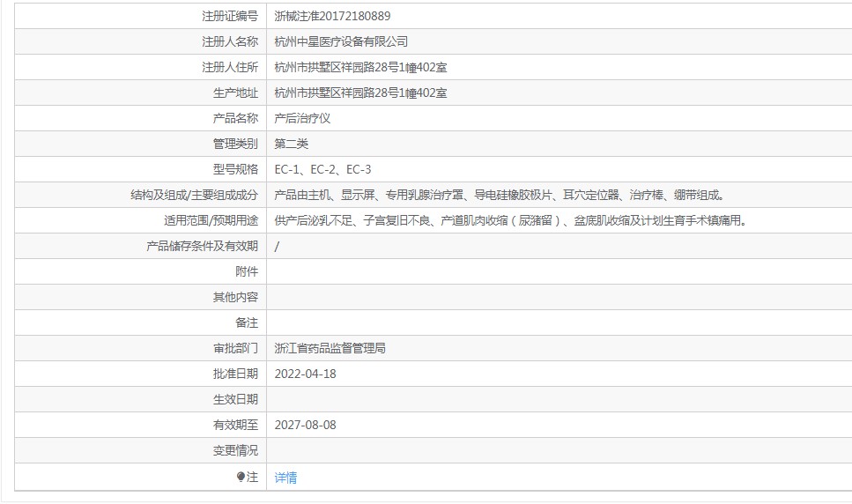Click the 适用范围/预期用途 label

point(211,220)
